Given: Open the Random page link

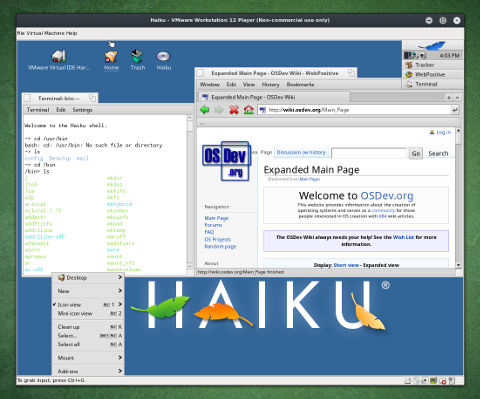Looking at the screenshot, I should 220,246.
